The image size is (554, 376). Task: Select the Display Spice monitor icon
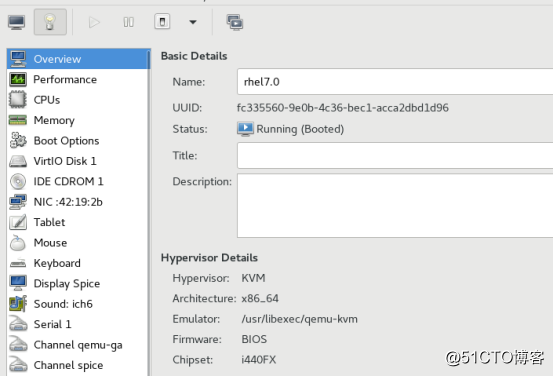(x=18, y=283)
